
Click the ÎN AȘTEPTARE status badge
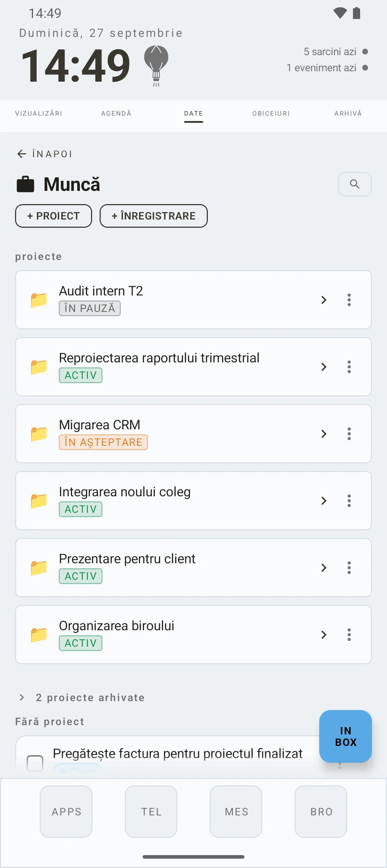click(x=103, y=442)
